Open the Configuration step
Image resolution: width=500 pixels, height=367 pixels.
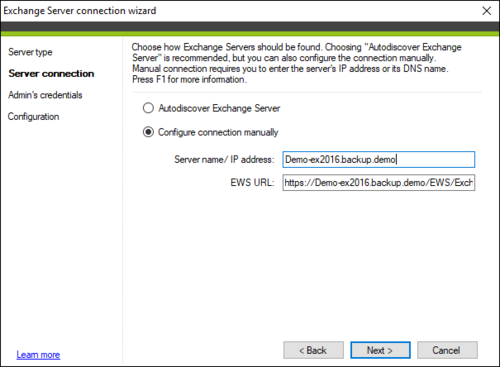pyautogui.click(x=34, y=117)
